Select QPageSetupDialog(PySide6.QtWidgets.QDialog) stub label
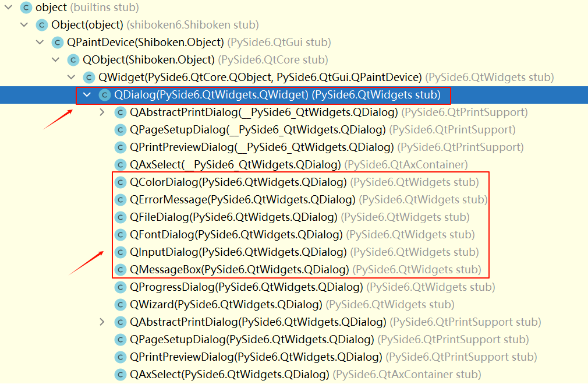Image resolution: width=588 pixels, height=384 pixels. [x=252, y=339]
